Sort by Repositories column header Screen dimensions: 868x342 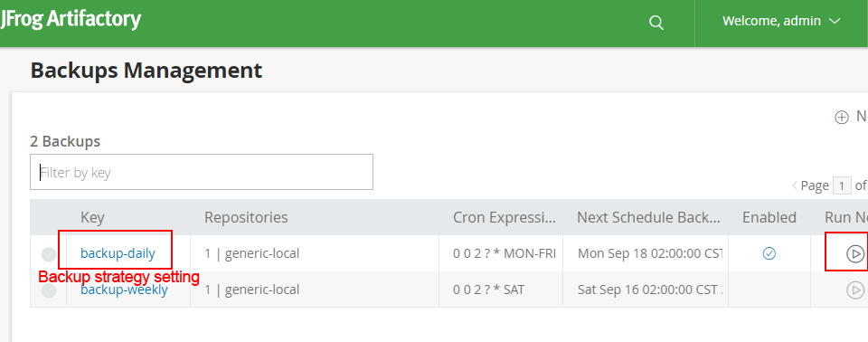(246, 217)
